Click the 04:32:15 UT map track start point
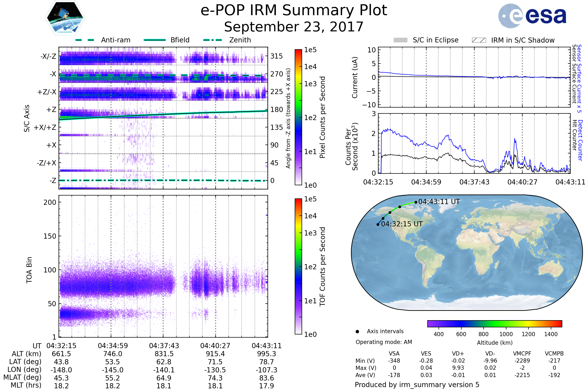 (378, 224)
